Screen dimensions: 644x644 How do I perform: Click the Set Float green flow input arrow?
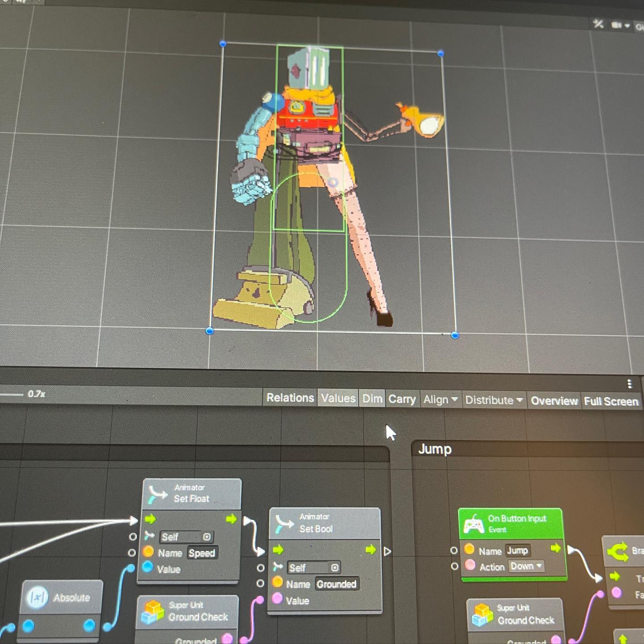pyautogui.click(x=150, y=519)
